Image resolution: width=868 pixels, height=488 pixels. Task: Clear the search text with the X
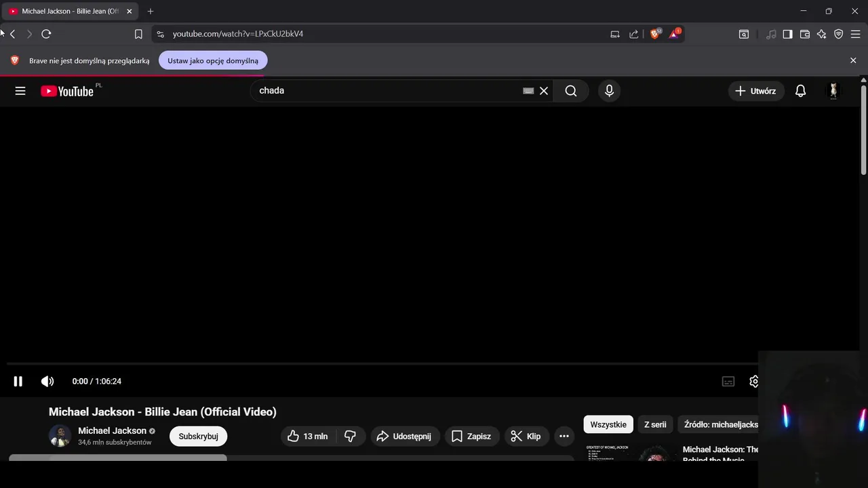click(544, 91)
